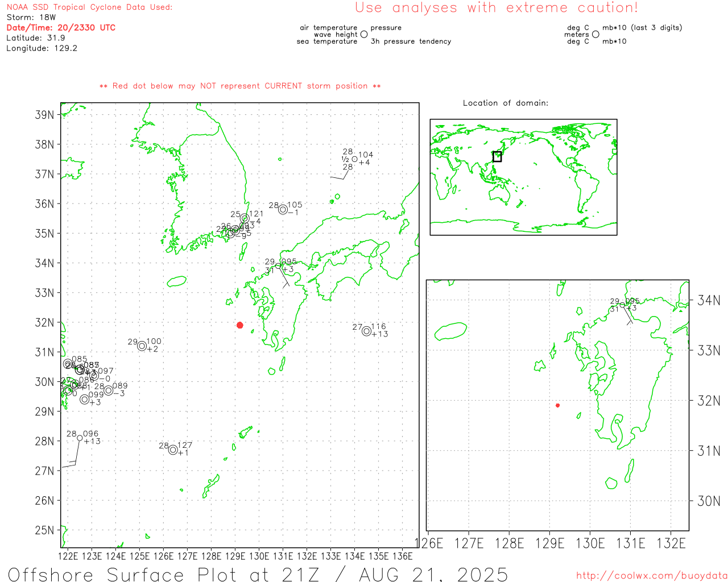Select buoy marker with pressure 116

point(366,331)
